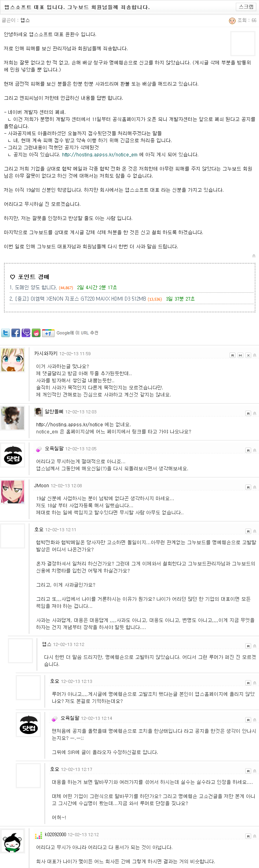Click the author name 앱스 in the header

(x=25, y=20)
